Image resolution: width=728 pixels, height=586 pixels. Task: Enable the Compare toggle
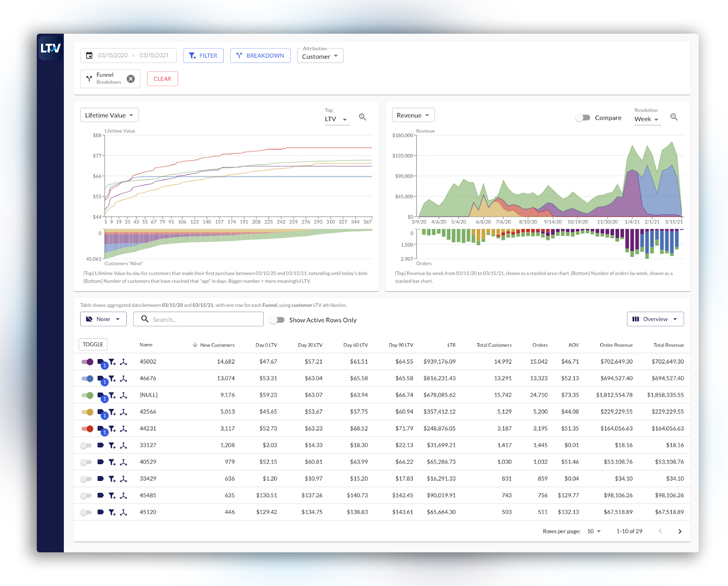point(583,118)
